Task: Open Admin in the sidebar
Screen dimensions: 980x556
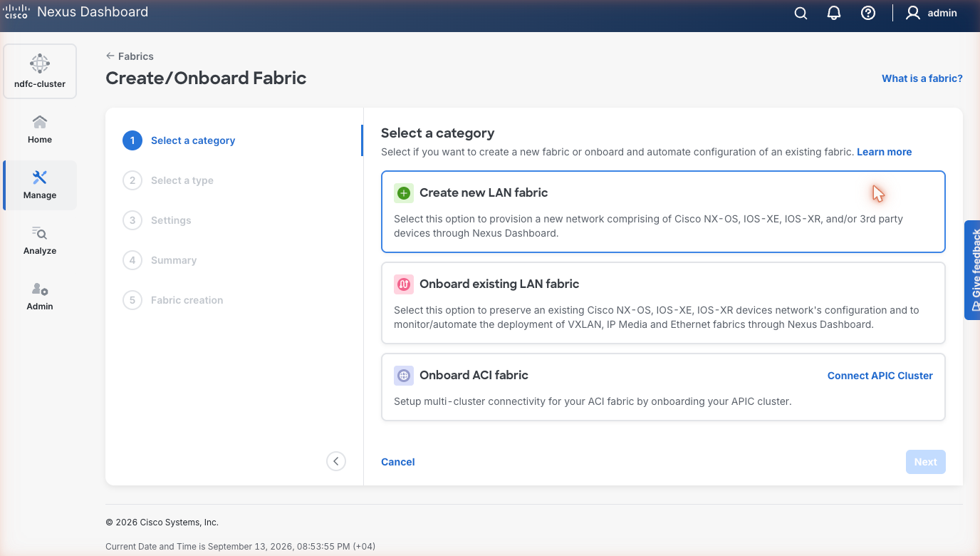Action: (x=40, y=296)
